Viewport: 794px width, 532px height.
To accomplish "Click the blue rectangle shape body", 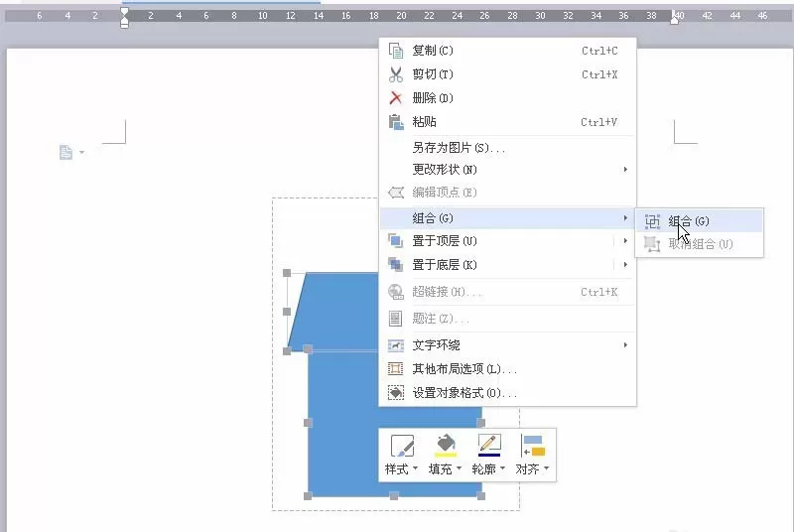I will (342, 424).
